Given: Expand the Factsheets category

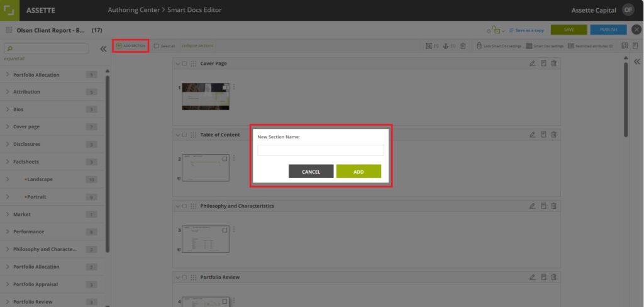Looking at the screenshot, I should (x=8, y=162).
